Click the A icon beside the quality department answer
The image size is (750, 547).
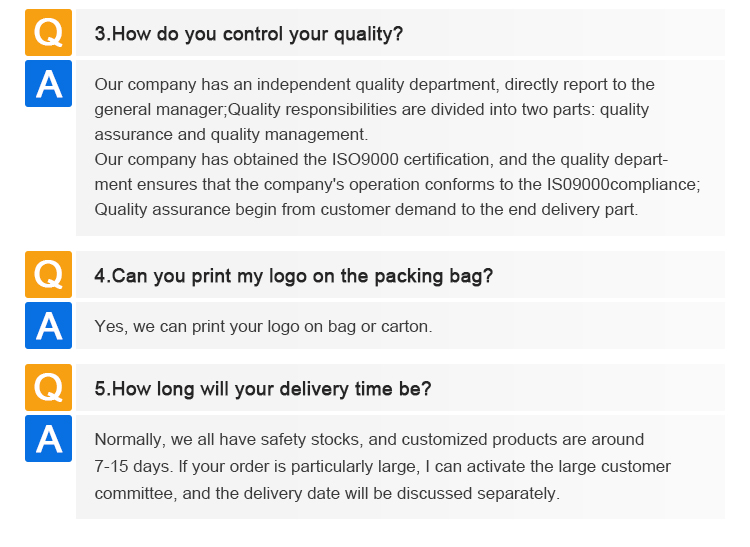(48, 83)
